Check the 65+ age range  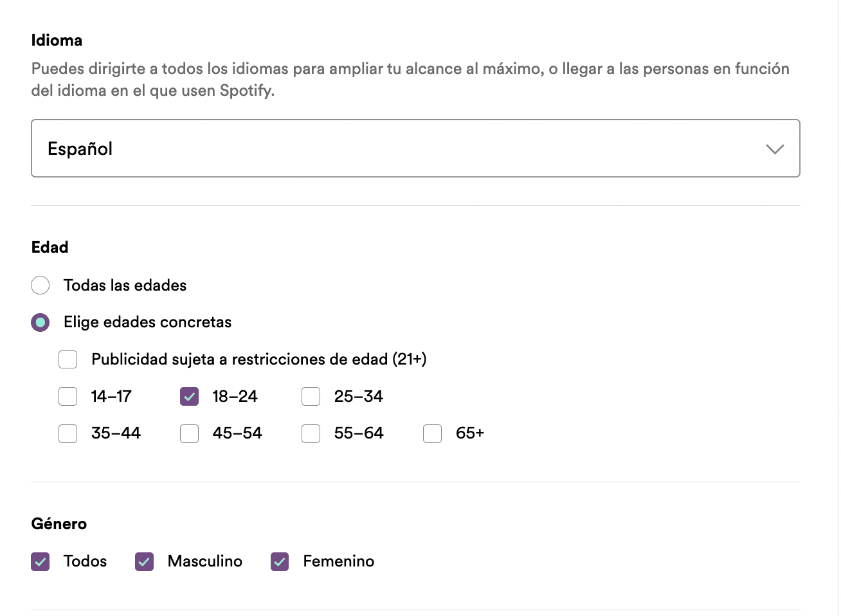point(431,433)
